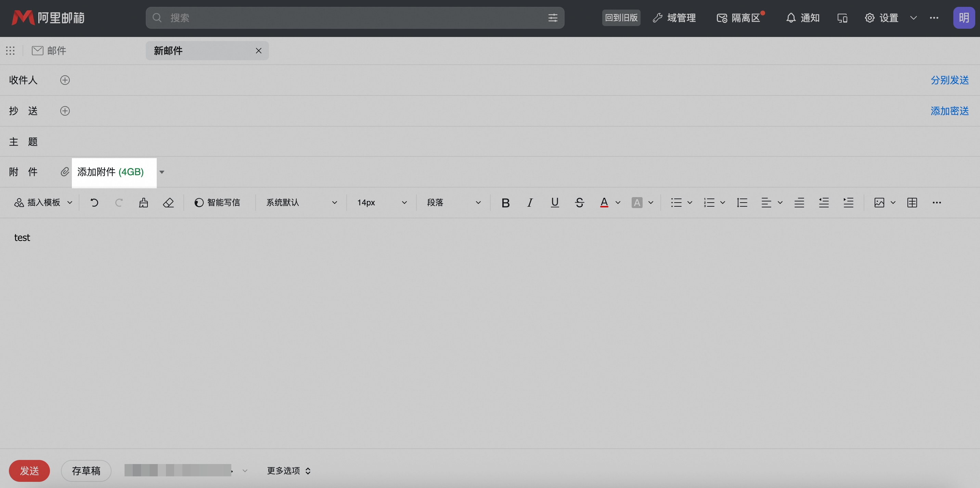Toggle bold formatting
Screen dimensions: 980x488
(x=505, y=203)
